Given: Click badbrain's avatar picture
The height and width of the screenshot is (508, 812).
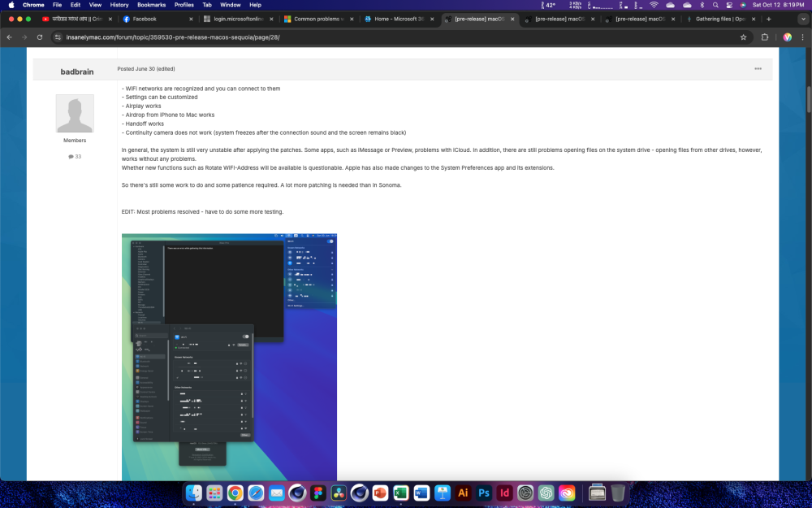Looking at the screenshot, I should click(75, 113).
